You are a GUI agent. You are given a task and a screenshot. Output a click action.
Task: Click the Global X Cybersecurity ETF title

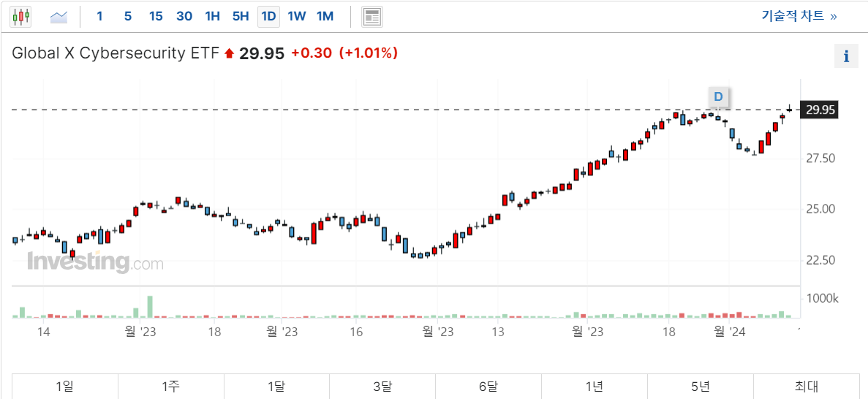coord(116,53)
